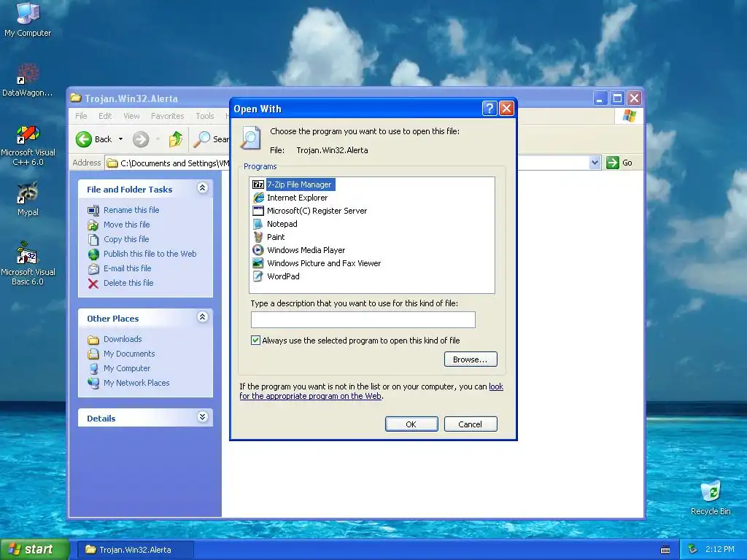Screen dimensions: 747x560
Task: Click the Start button
Action: tap(34, 550)
